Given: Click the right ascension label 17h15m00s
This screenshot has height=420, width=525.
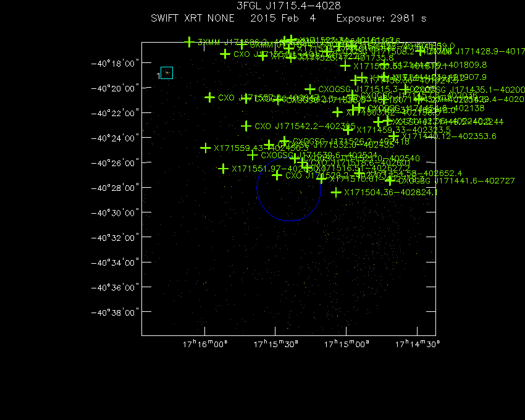Looking at the screenshot, I should [x=346, y=344].
